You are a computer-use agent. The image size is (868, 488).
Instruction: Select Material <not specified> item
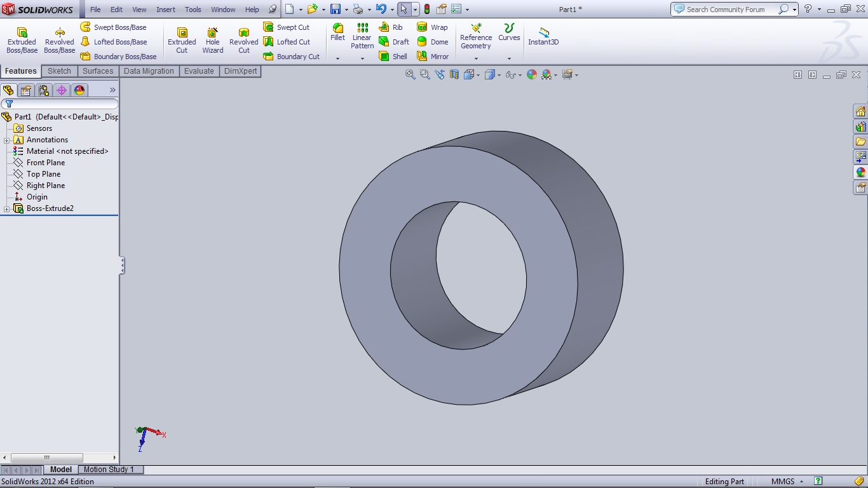click(x=61, y=151)
